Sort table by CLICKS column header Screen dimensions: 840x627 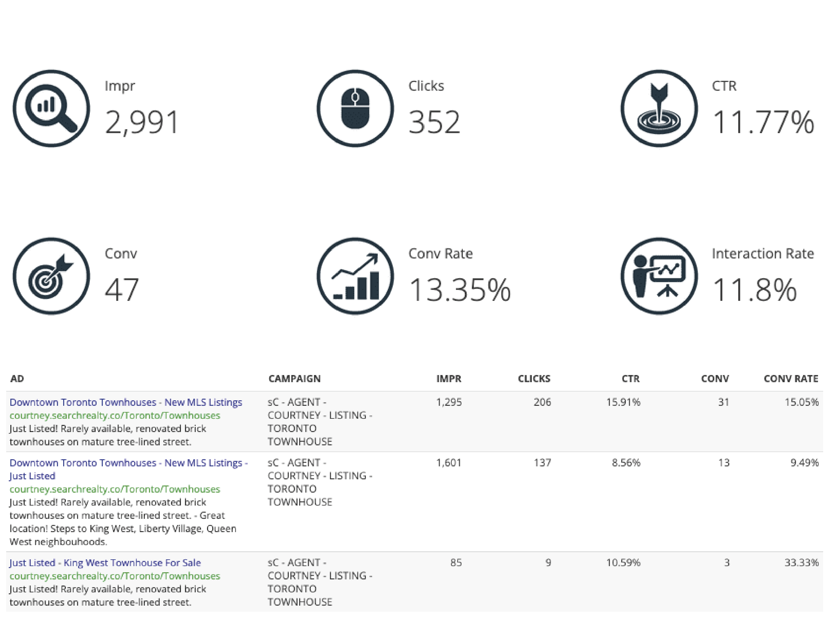(533, 378)
